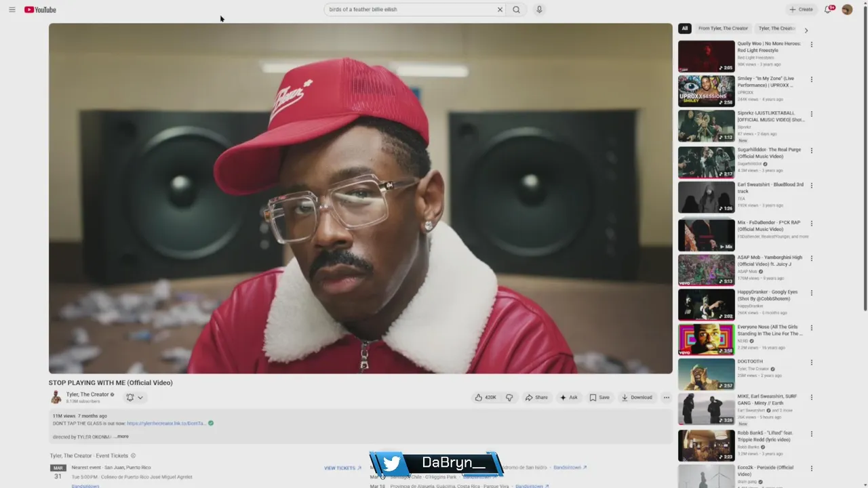The height and width of the screenshot is (488, 868).
Task: Share the video
Action: pos(536,398)
